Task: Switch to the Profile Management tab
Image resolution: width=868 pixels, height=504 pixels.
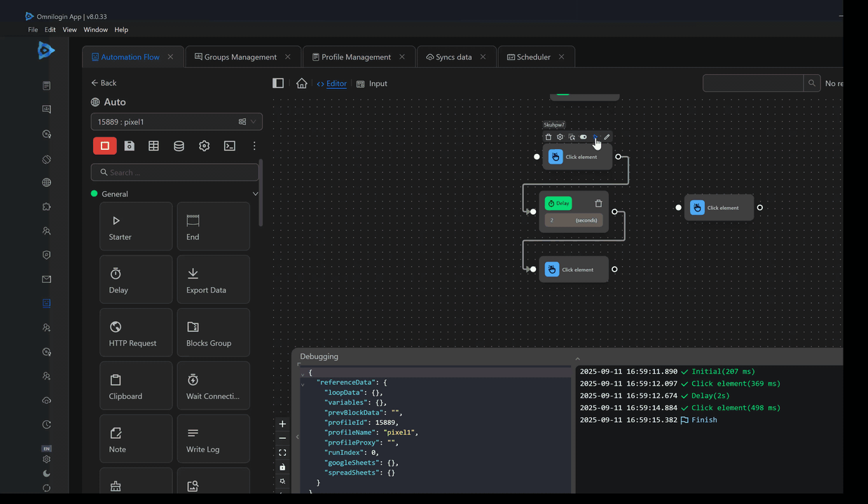Action: tap(356, 57)
